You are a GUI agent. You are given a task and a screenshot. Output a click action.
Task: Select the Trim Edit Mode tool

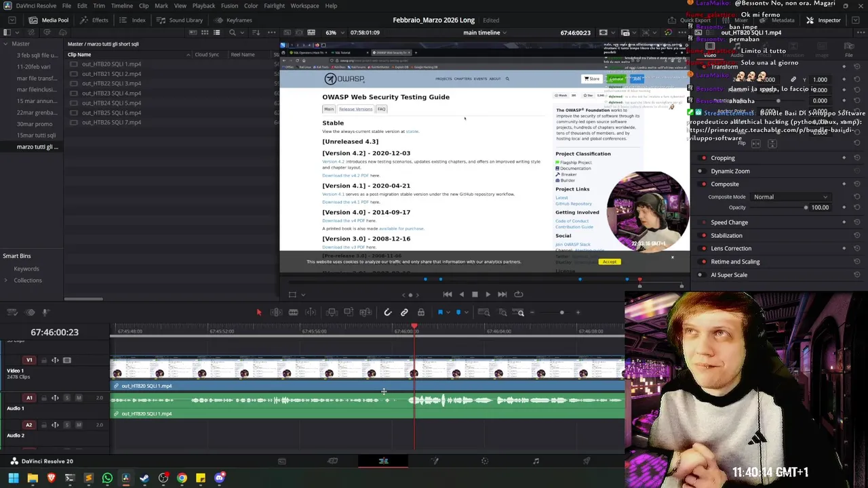pos(276,312)
